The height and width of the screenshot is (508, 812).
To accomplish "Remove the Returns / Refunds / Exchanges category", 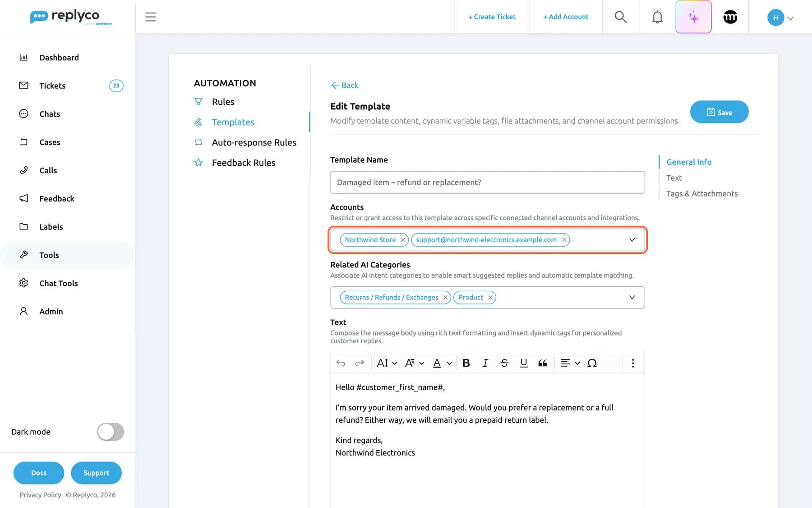I will 445,298.
